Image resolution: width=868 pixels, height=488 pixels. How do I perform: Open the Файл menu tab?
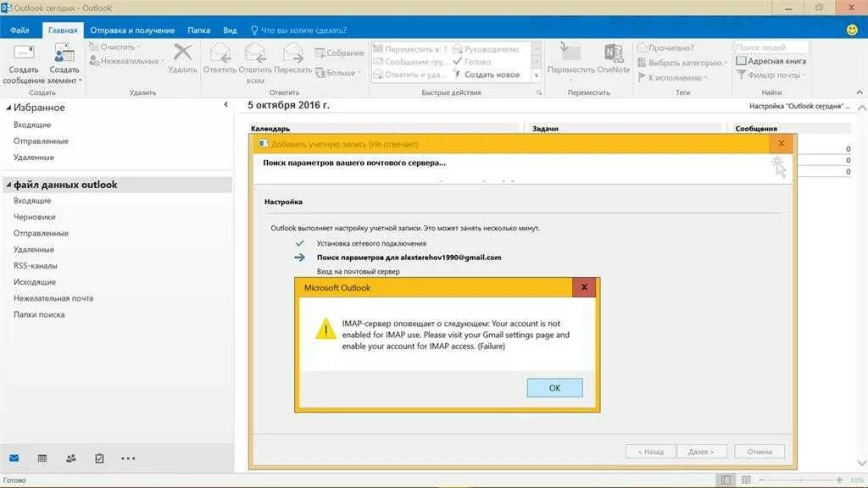[19, 30]
